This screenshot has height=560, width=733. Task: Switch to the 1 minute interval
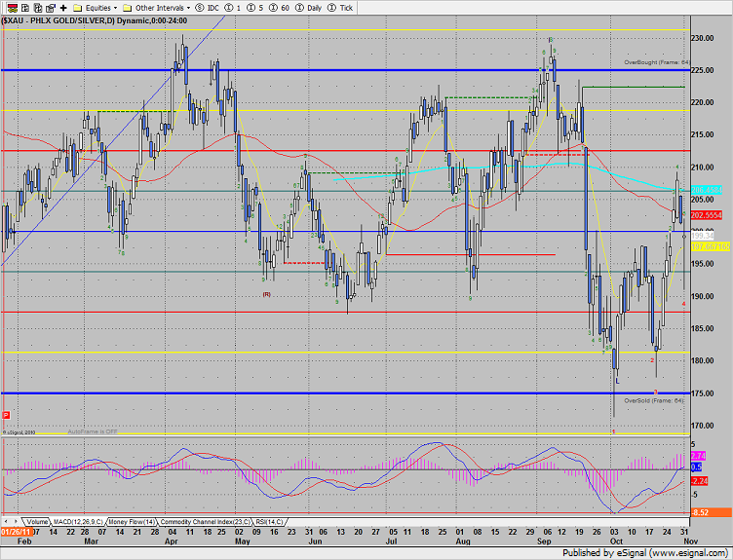pos(232,8)
